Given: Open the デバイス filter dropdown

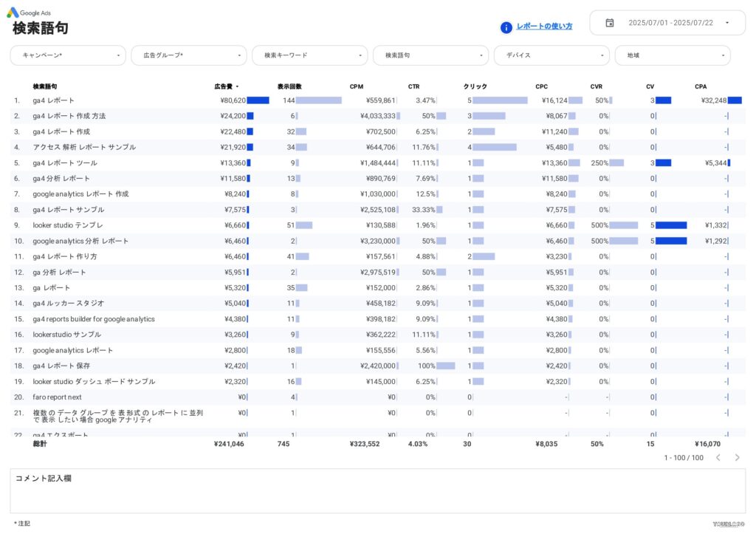Looking at the screenshot, I should point(551,55).
